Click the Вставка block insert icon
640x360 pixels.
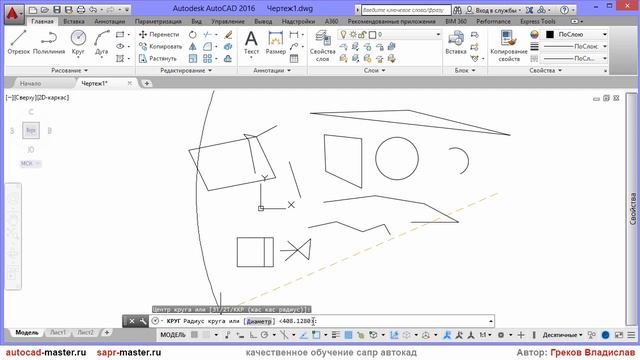456,42
